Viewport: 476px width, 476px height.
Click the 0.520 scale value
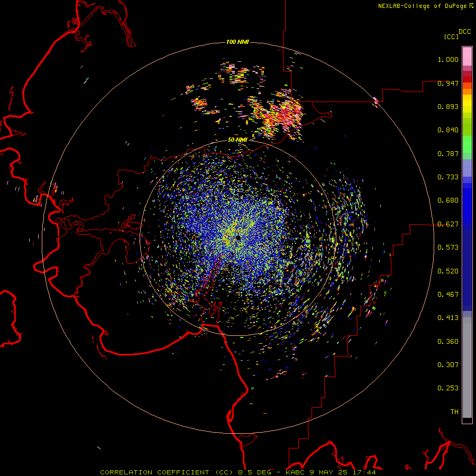[448, 271]
